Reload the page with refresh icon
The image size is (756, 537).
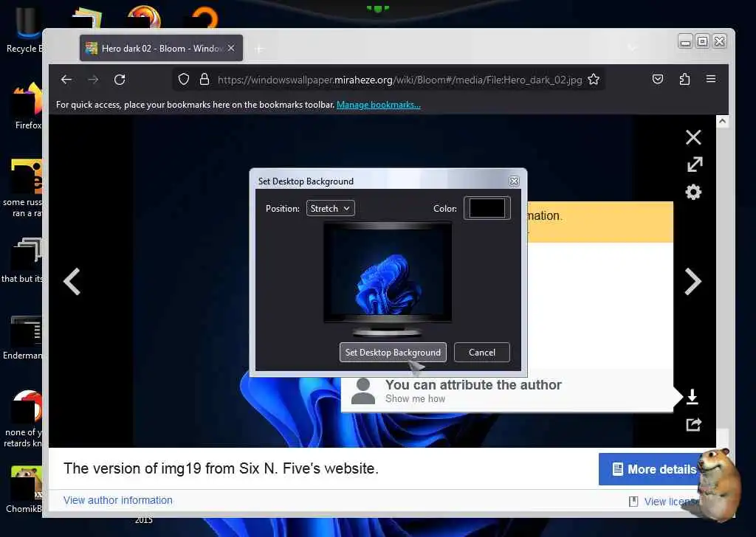[x=120, y=80]
